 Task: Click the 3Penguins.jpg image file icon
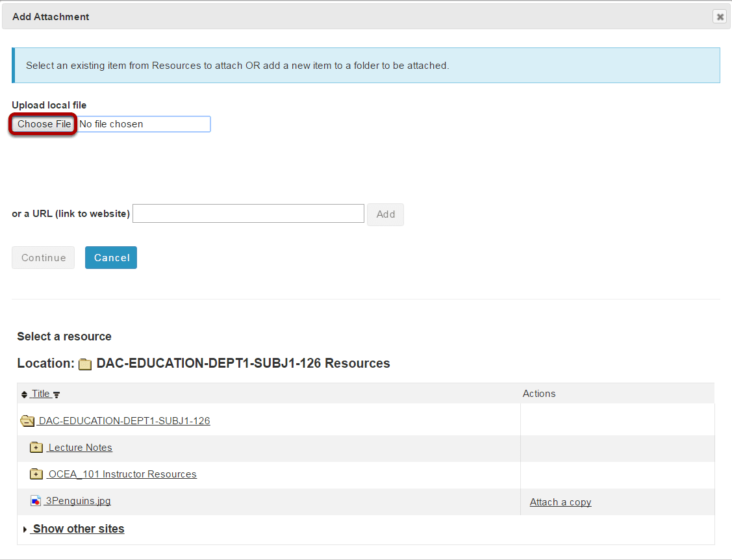point(36,501)
